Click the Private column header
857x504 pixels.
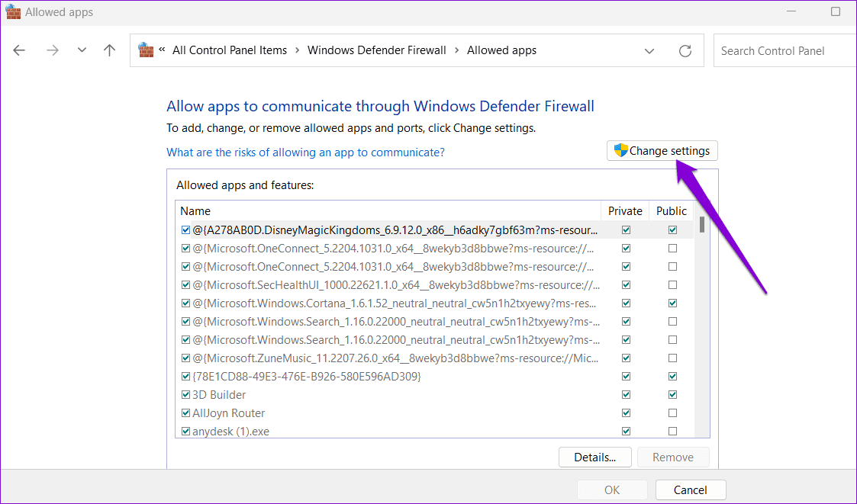(625, 210)
